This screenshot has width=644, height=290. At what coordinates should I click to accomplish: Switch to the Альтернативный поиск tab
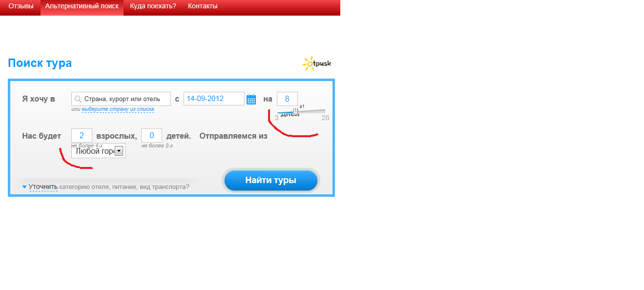pyautogui.click(x=82, y=6)
